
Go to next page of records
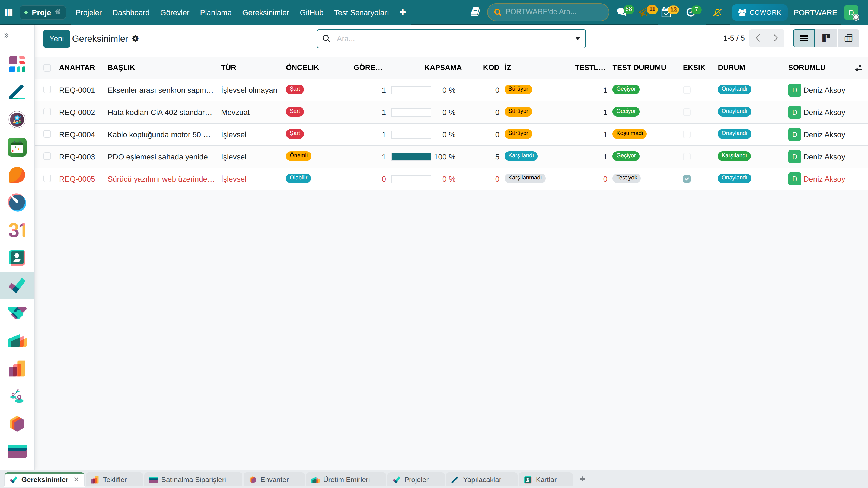coord(776,38)
